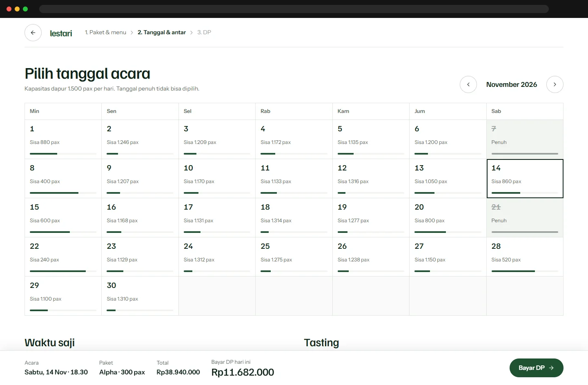The height and width of the screenshot is (385, 588).
Task: Choose date 28 with Sisa 520 pax
Action: [525, 257]
